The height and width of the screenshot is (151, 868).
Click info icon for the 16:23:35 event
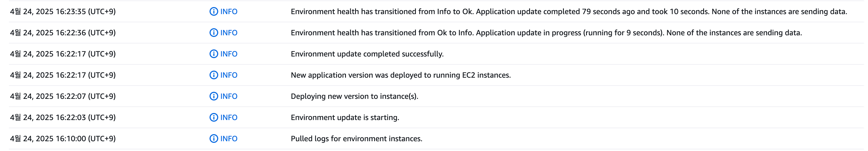pos(214,11)
